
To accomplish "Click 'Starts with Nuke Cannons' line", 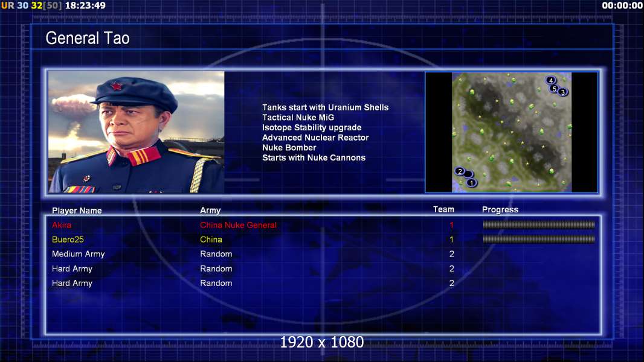I will tap(314, 158).
